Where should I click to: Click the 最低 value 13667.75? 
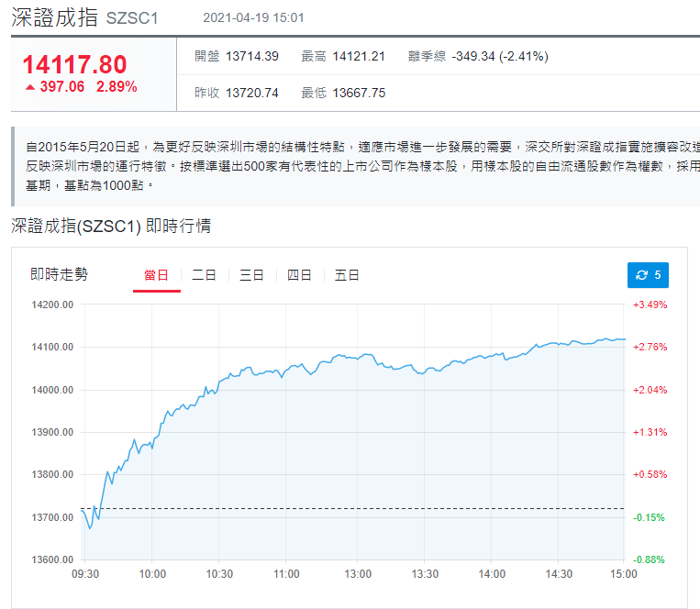(x=359, y=93)
